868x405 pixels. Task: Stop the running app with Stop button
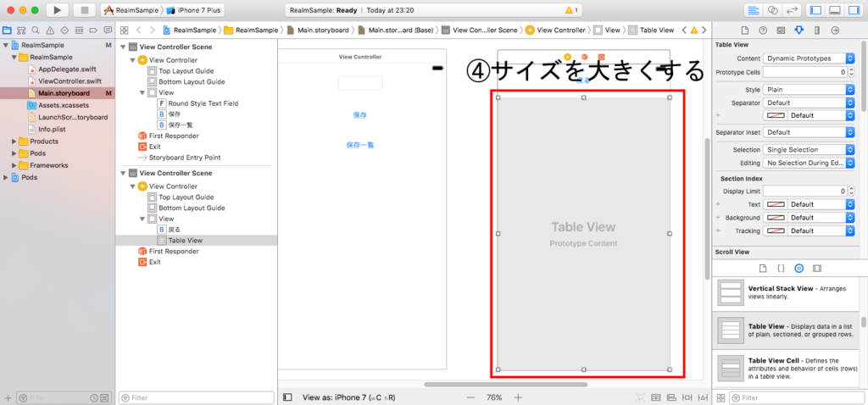click(84, 10)
